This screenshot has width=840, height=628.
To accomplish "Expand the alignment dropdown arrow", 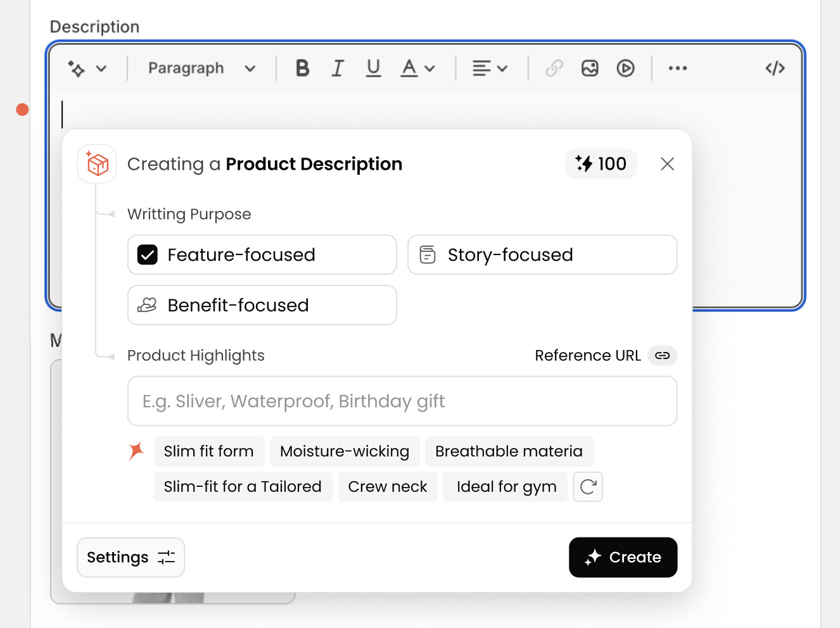I will (502, 68).
